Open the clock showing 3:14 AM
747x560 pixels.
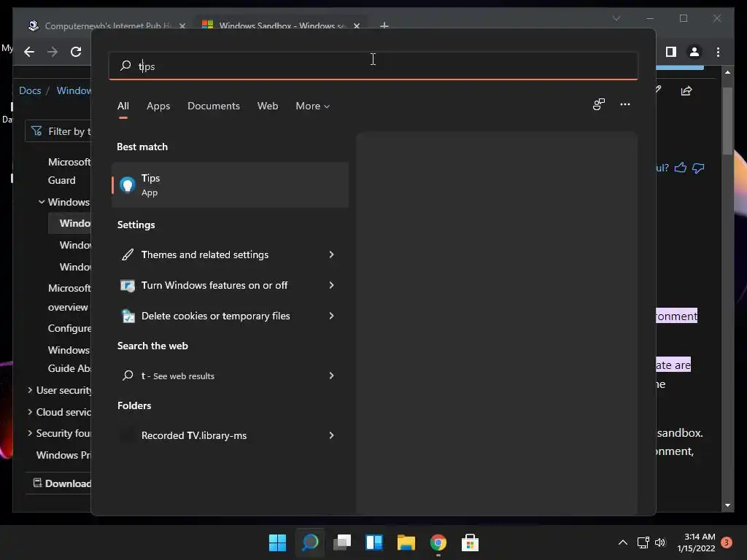pyautogui.click(x=697, y=542)
